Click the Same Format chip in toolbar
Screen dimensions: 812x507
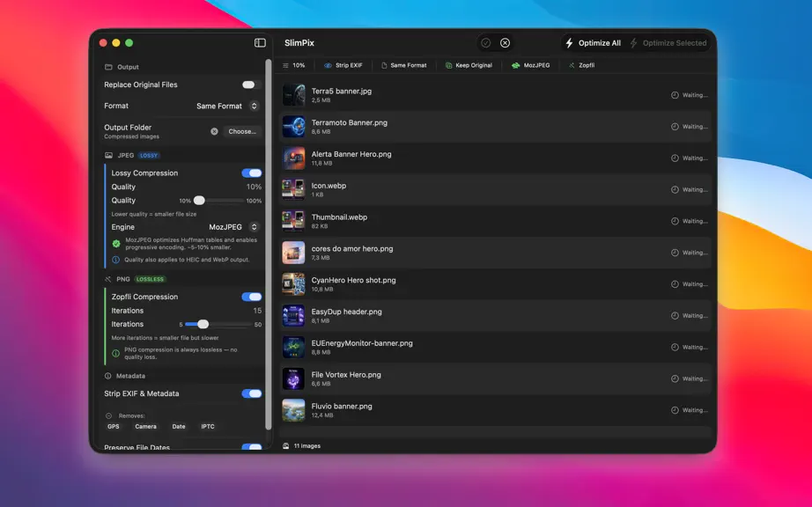[x=404, y=65]
